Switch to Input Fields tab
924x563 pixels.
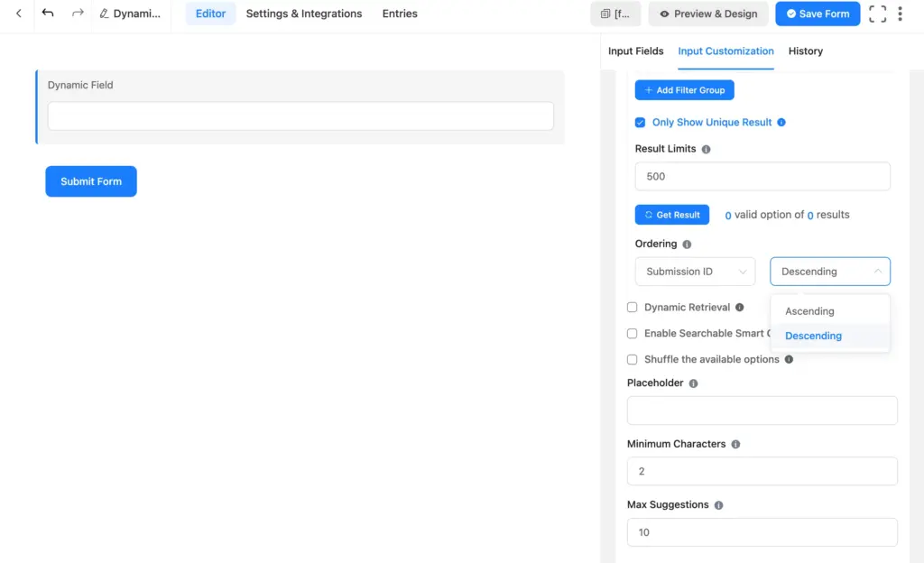tap(635, 51)
